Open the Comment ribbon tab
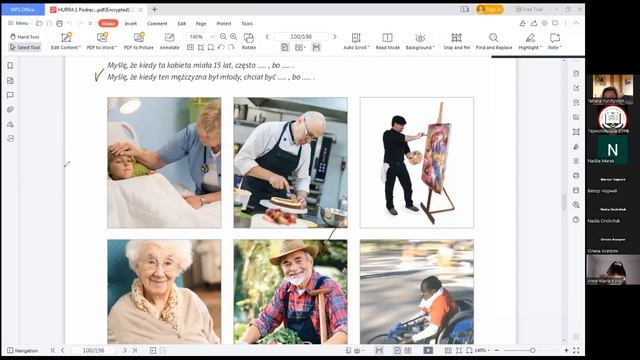This screenshot has height=360, width=640. [157, 24]
